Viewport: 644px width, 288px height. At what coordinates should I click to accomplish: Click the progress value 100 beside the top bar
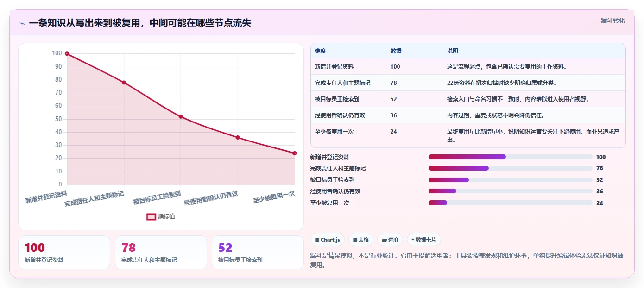tap(601, 157)
